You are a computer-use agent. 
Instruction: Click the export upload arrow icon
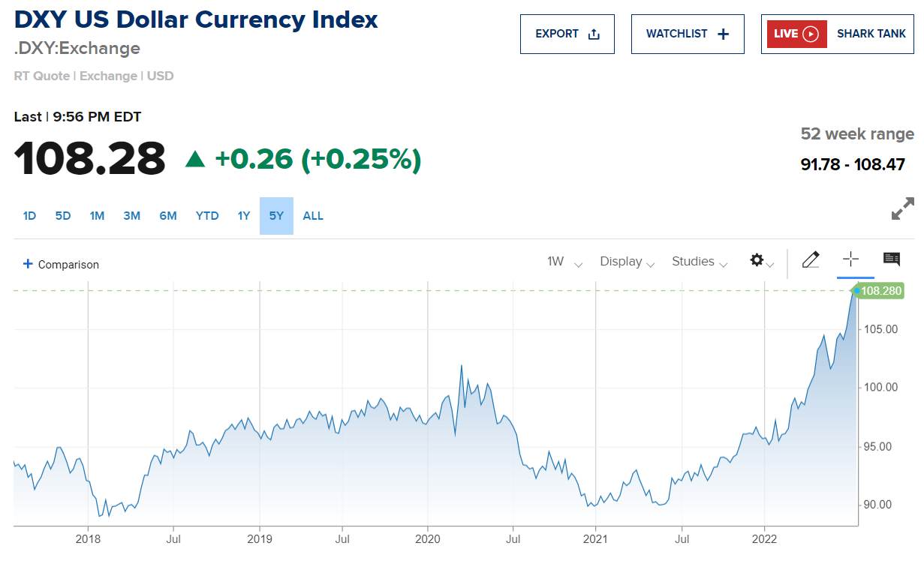pos(594,34)
